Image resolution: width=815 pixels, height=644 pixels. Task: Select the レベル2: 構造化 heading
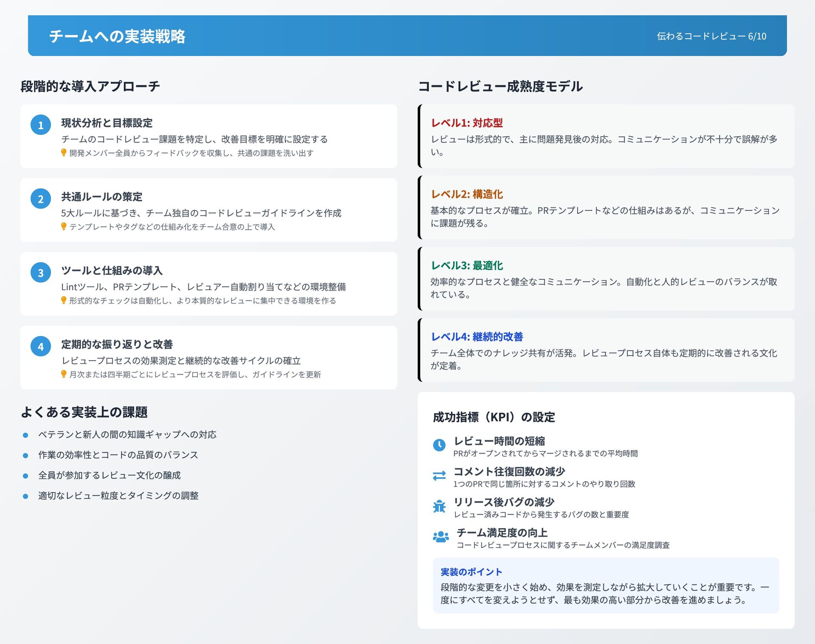(x=467, y=194)
